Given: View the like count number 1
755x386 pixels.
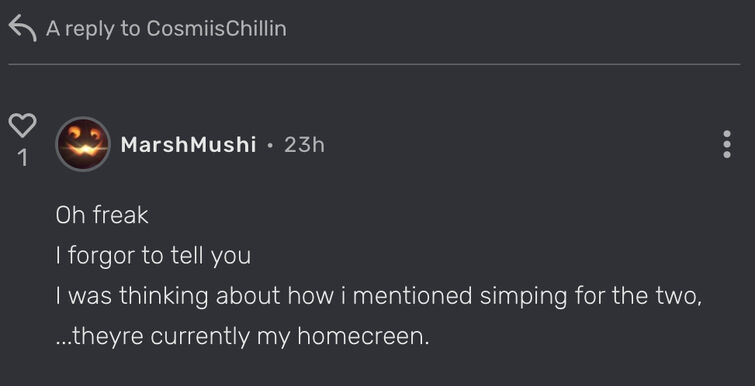Looking at the screenshot, I should pyautogui.click(x=22, y=158).
